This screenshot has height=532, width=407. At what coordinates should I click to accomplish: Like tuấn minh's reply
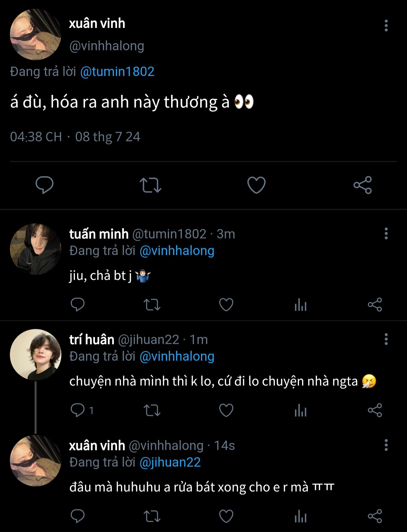(226, 305)
